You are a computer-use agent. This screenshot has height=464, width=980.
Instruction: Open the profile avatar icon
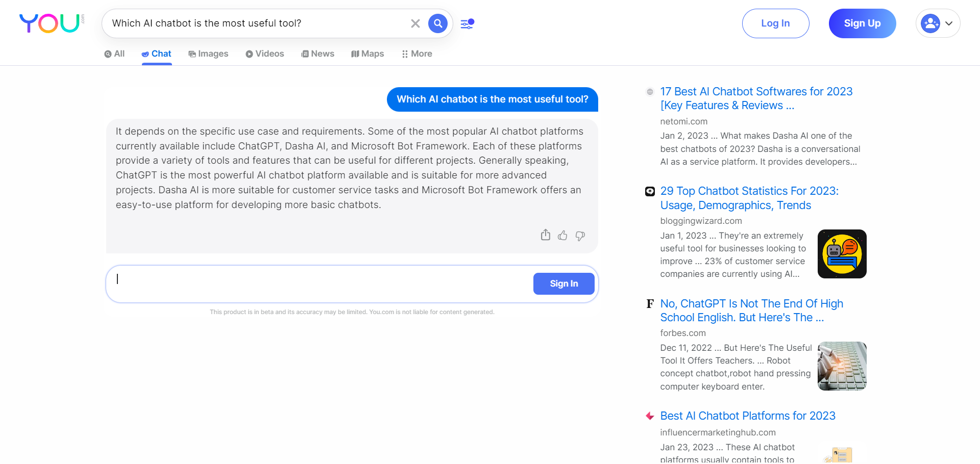click(x=930, y=23)
